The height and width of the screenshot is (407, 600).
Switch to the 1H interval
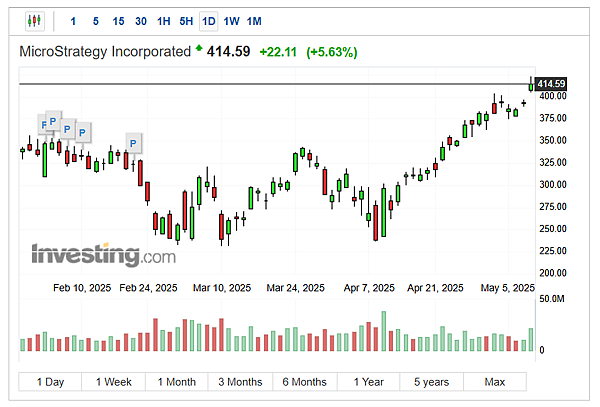(x=163, y=21)
